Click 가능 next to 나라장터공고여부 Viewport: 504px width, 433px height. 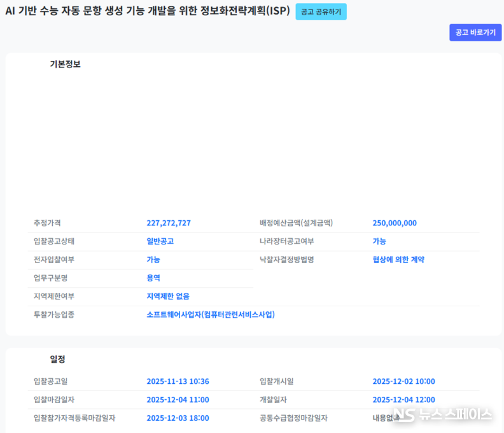379,241
